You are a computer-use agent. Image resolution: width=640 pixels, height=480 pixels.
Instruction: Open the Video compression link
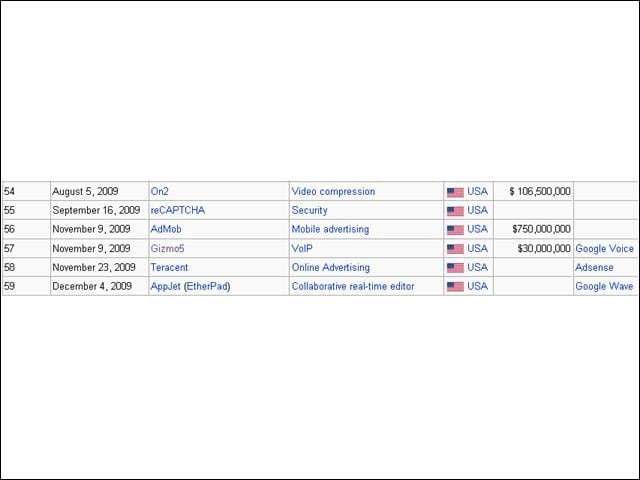click(x=333, y=191)
